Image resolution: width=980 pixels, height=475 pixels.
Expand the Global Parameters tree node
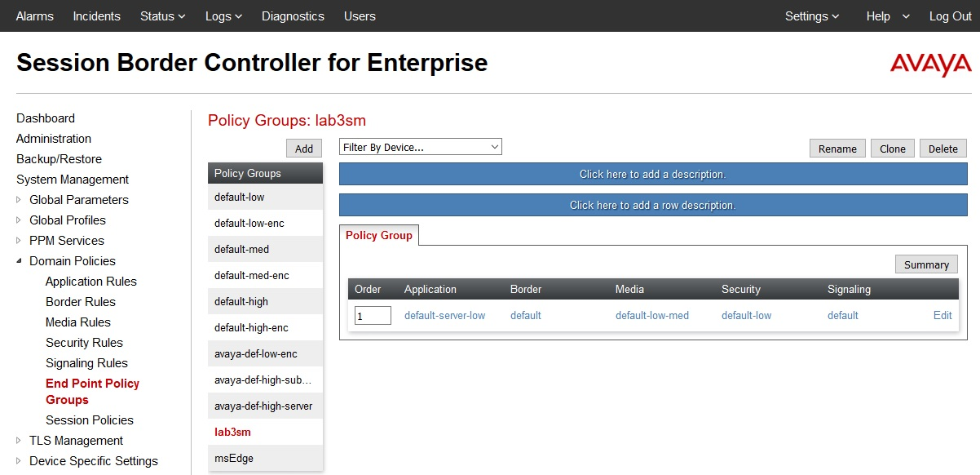pos(20,200)
